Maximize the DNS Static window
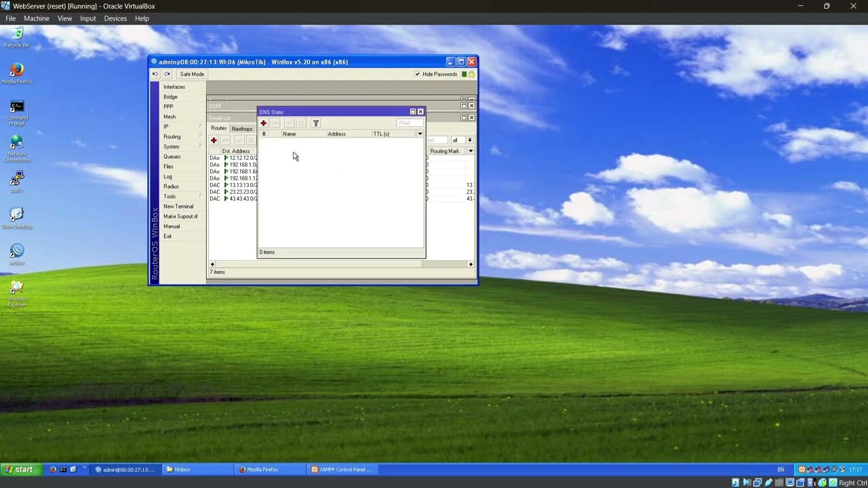This screenshot has height=488, width=868. [412, 112]
